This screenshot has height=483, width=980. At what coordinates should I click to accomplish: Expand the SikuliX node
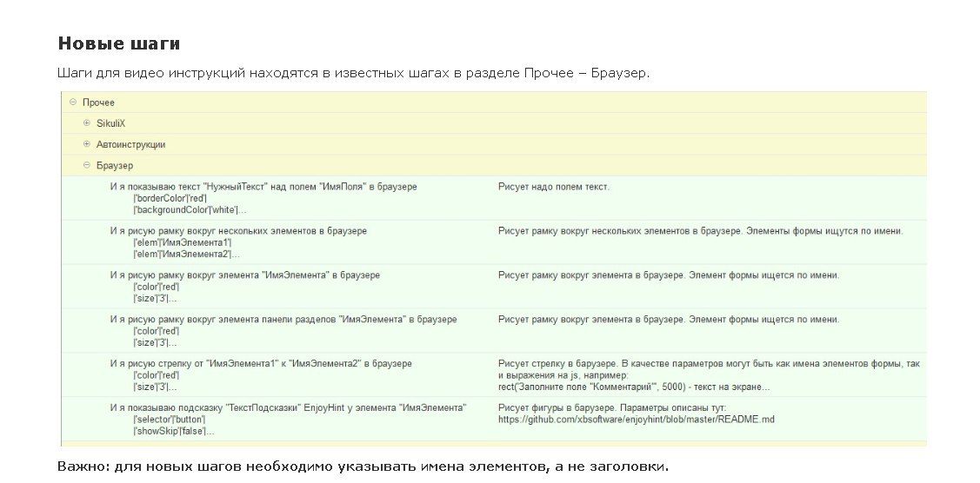(x=87, y=123)
